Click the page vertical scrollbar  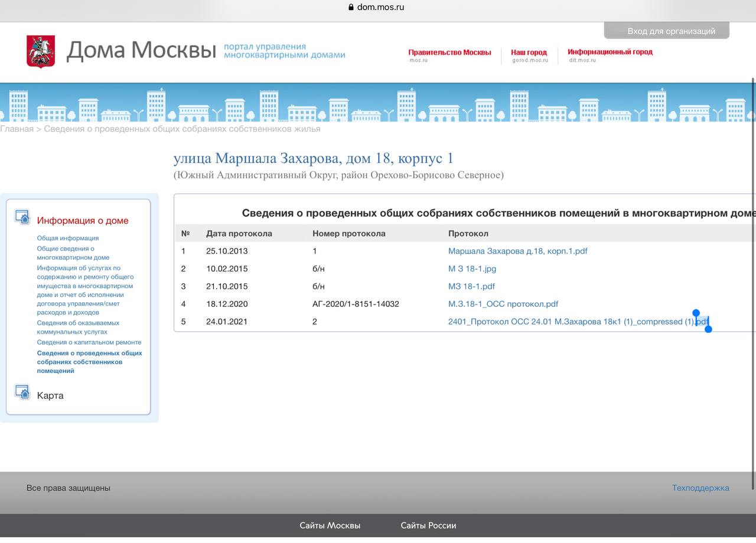(753, 283)
